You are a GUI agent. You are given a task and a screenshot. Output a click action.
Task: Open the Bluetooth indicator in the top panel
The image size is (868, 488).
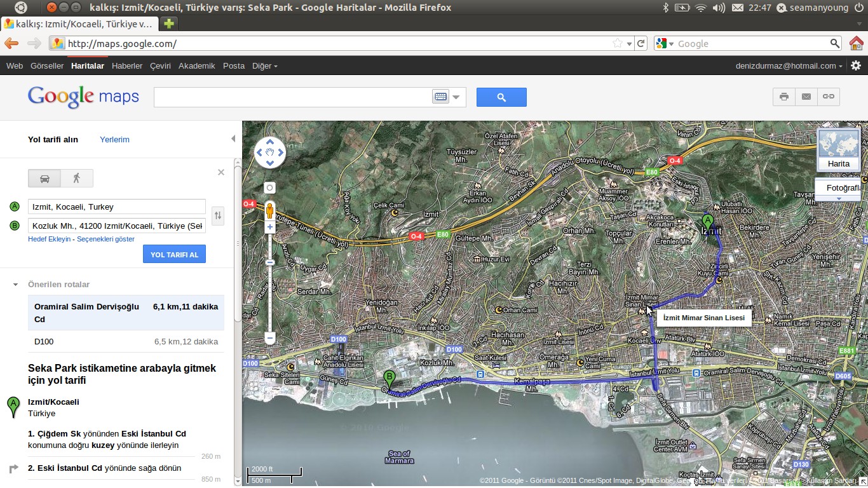click(x=666, y=8)
